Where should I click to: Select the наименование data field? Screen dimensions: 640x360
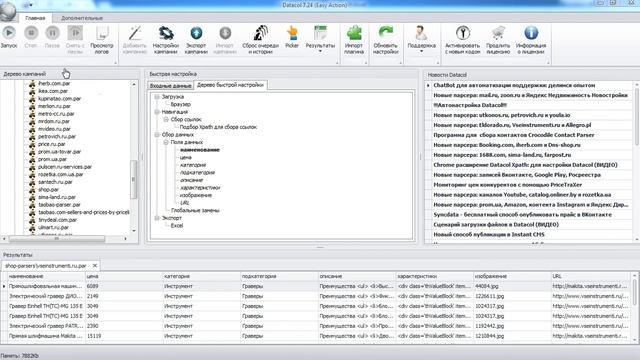pos(200,150)
